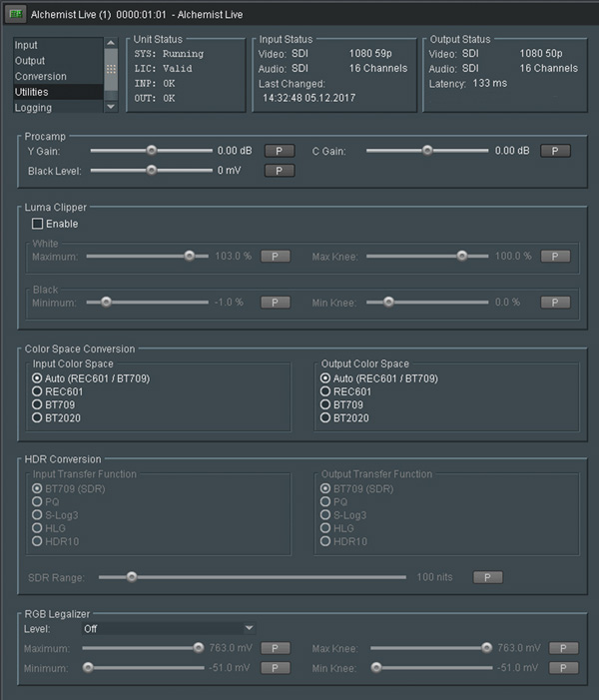Click the RGB Legalizer Maximum slider

point(144,648)
